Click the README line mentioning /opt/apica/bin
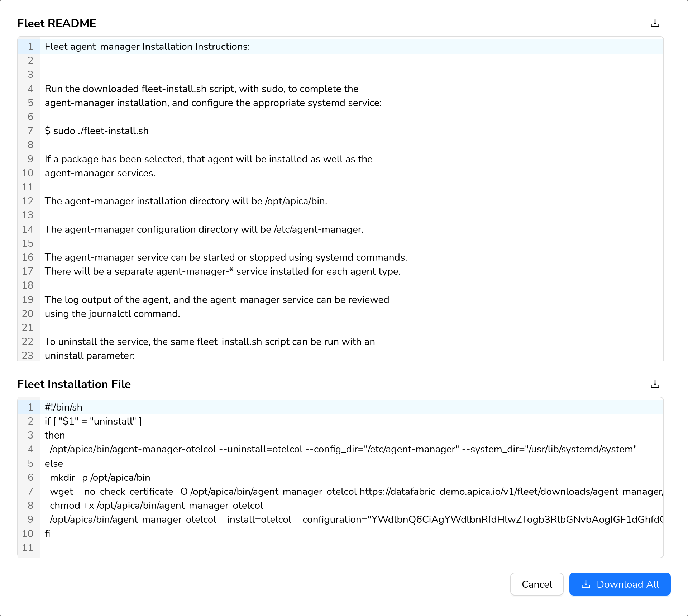Image resolution: width=688 pixels, height=616 pixels. [x=186, y=201]
